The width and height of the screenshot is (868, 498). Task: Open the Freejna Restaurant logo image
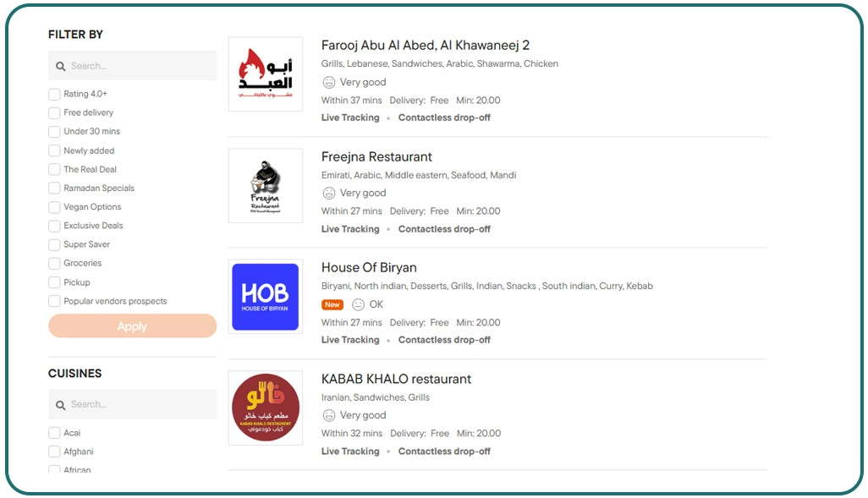coord(265,185)
